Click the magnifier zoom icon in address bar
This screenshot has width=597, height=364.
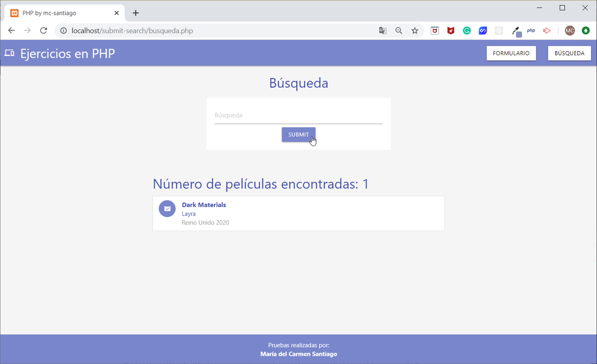pos(398,30)
